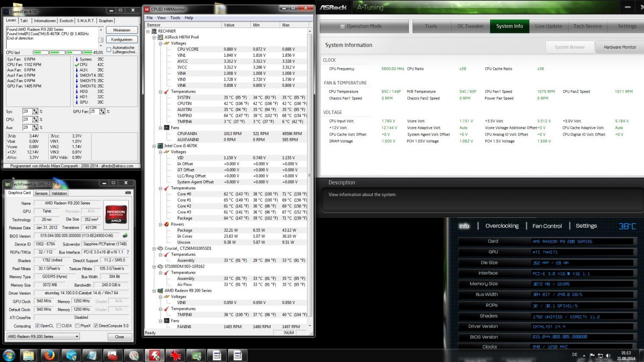Click the ST1000DM hard drive icon
This screenshot has height=362, width=644.
click(160, 266)
